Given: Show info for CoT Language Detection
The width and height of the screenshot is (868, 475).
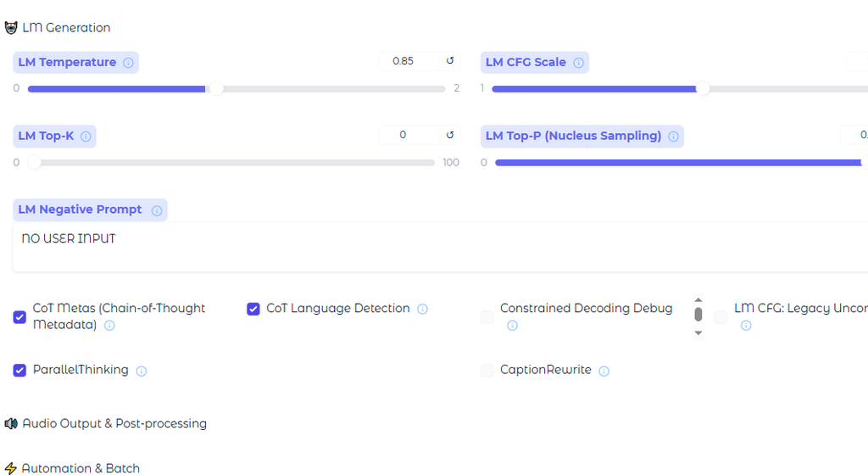Looking at the screenshot, I should coord(422,309).
